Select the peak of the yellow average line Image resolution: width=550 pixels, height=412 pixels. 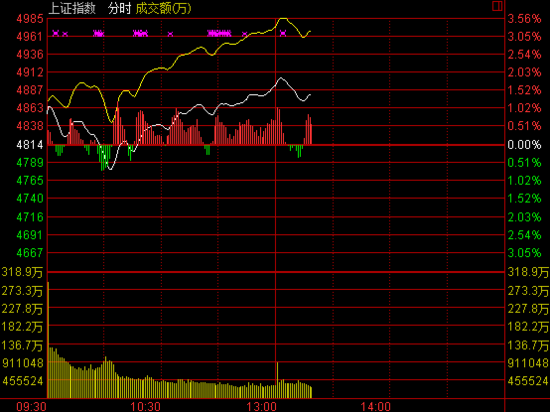pyautogui.click(x=283, y=19)
